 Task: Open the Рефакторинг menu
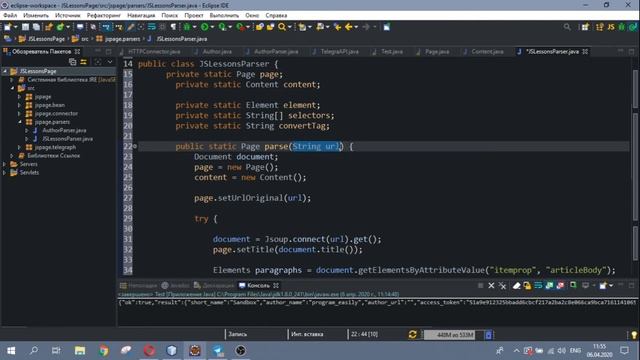pos(104,16)
